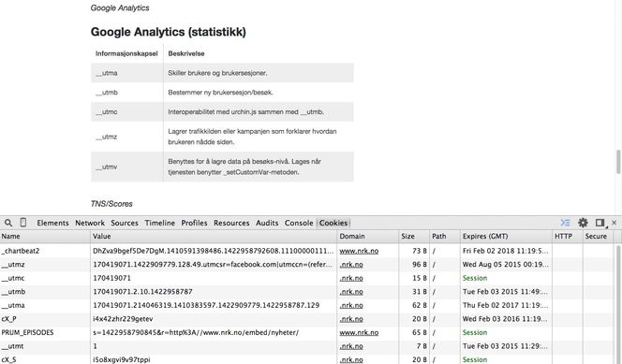
Task: Click the DevTools search magnifier icon
Action: (x=8, y=223)
